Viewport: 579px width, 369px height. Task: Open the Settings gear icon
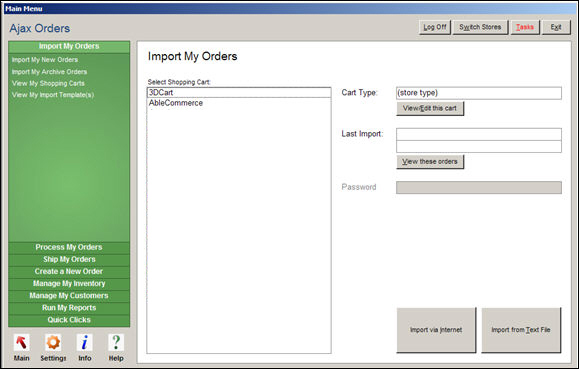pos(53,342)
